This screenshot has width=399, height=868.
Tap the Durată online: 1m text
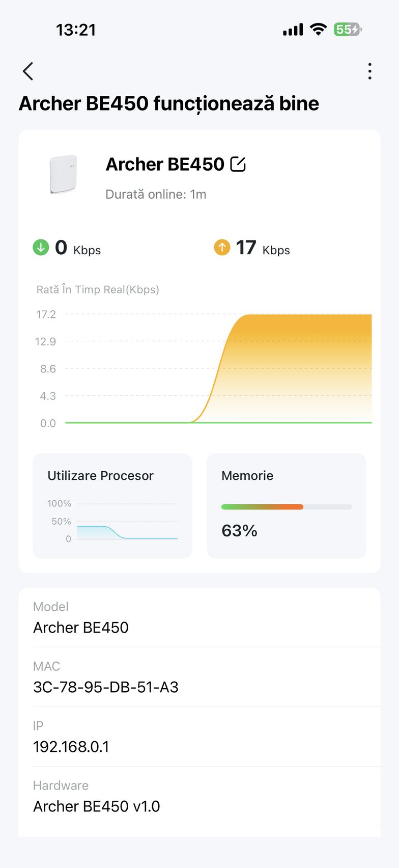tap(156, 194)
